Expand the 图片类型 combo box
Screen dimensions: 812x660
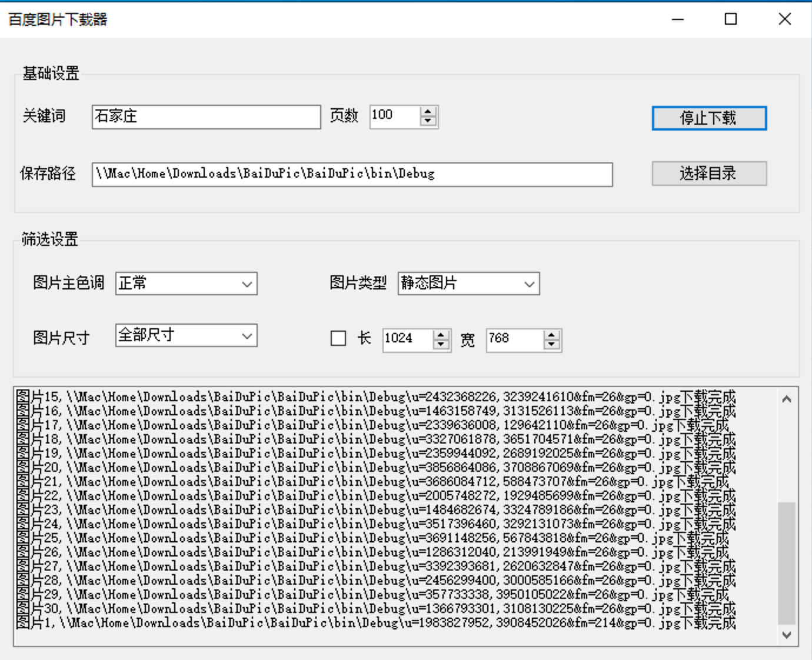coord(469,284)
